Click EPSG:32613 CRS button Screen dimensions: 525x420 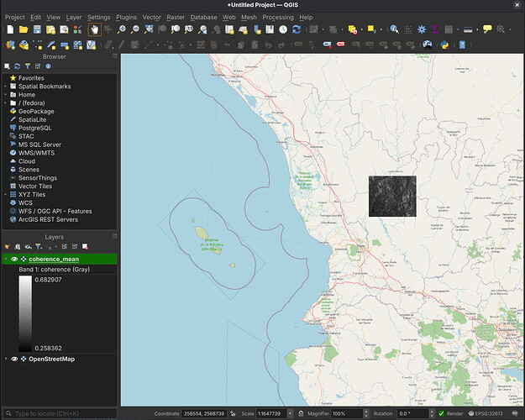486,413
